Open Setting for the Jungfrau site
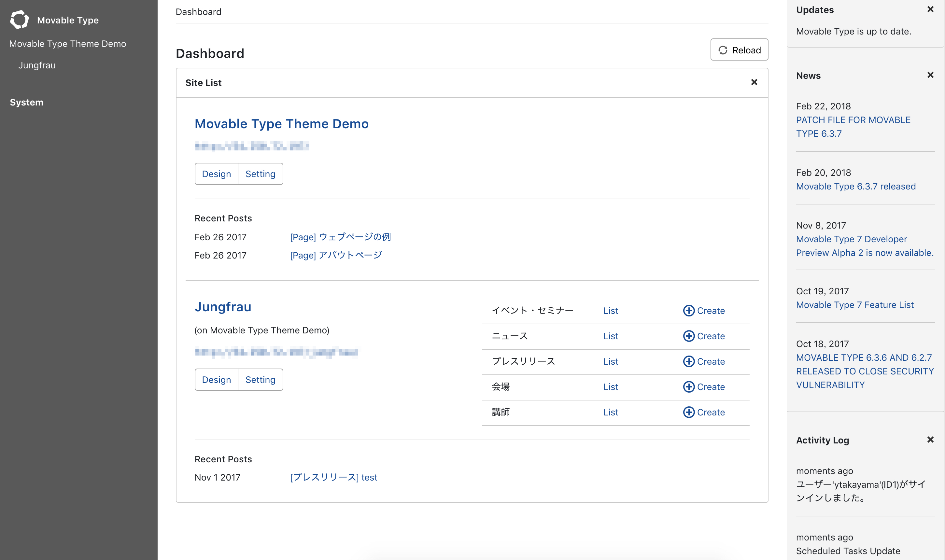Image resolution: width=945 pixels, height=560 pixels. point(261,379)
